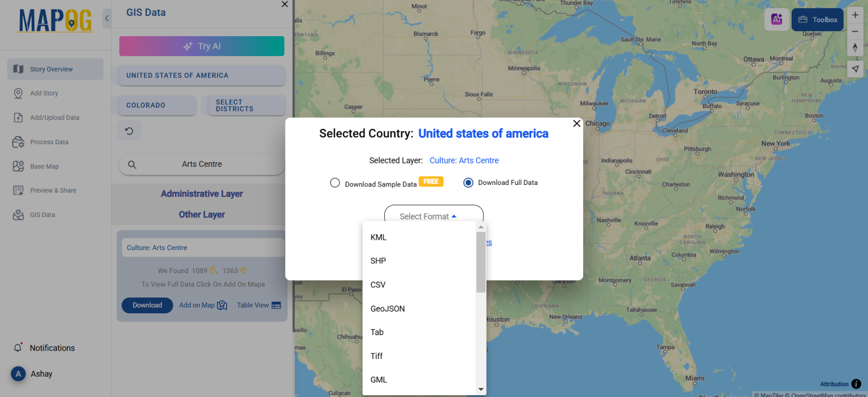The image size is (868, 397).
Task: Click the locate me arrow icon
Action: [x=855, y=69]
